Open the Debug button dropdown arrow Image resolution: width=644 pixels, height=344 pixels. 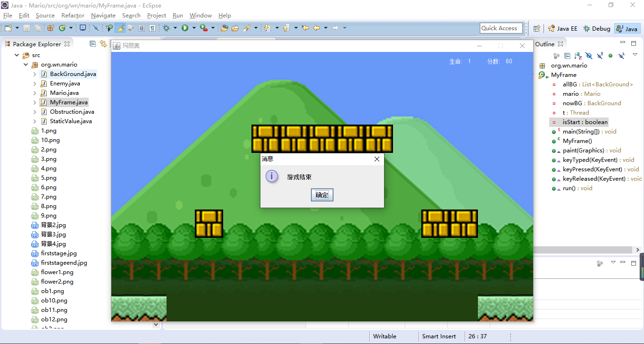point(175,28)
